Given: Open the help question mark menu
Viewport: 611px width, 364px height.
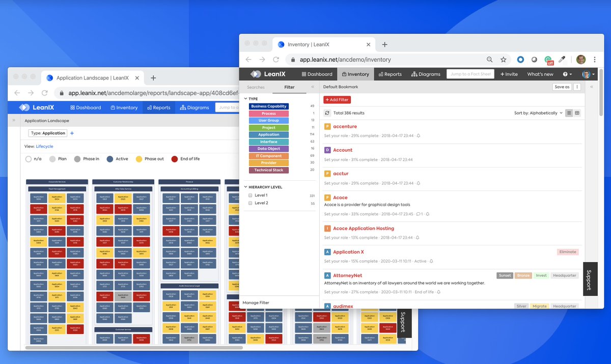Looking at the screenshot, I should click(x=567, y=74).
